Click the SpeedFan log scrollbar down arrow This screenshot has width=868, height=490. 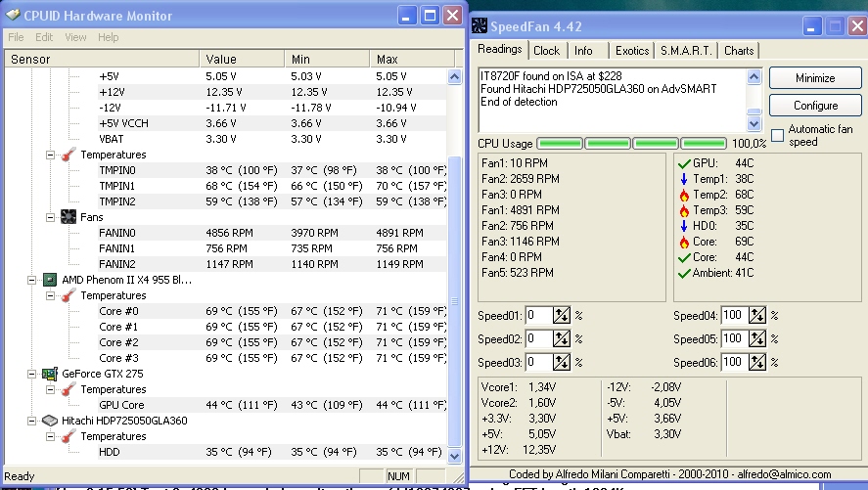point(754,124)
